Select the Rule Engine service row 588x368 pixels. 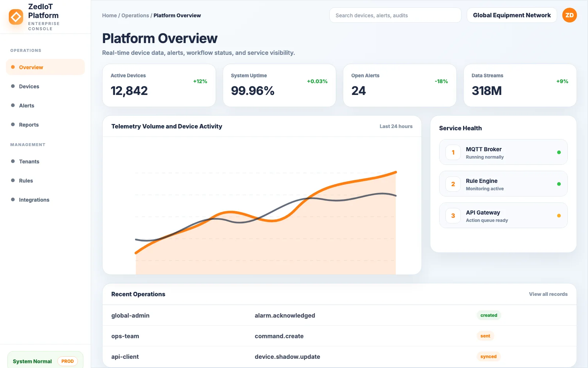point(503,184)
